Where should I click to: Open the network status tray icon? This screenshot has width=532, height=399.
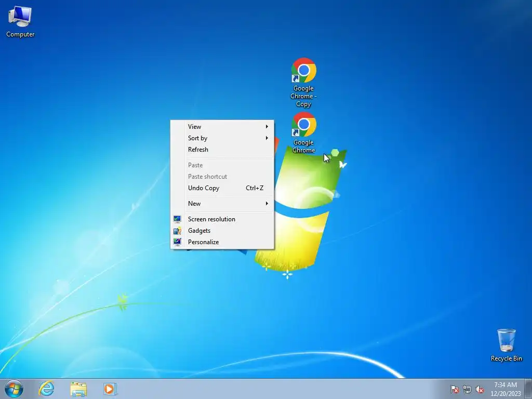click(x=467, y=389)
